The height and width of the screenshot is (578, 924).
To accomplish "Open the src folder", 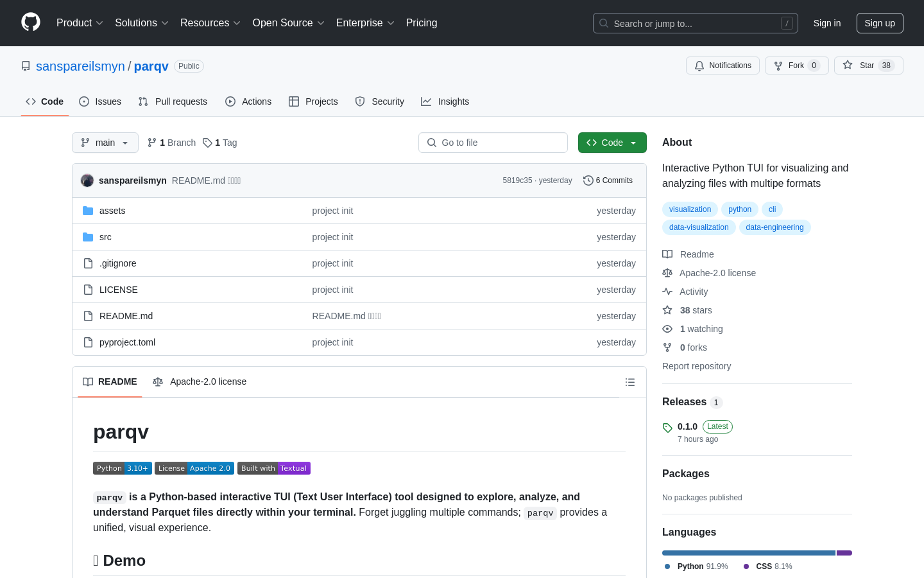I will coord(105,237).
